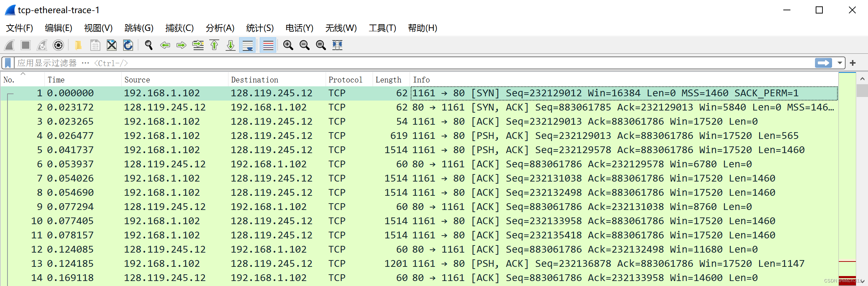Click the restart capture icon
The width and height of the screenshot is (868, 286).
pos(42,45)
